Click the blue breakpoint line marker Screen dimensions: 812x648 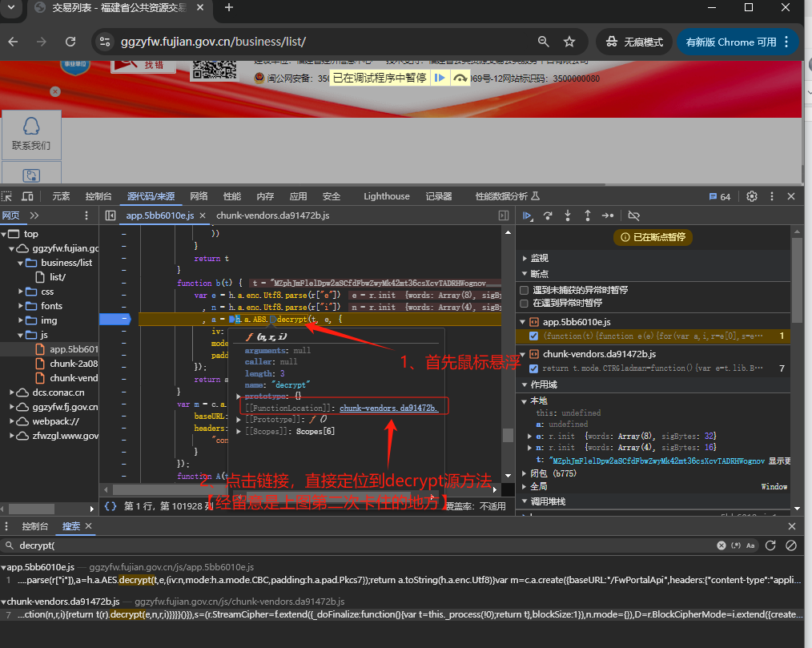point(115,319)
